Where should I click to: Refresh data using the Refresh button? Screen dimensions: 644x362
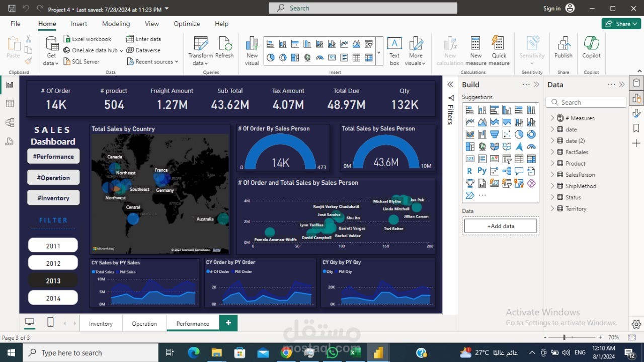pyautogui.click(x=224, y=48)
